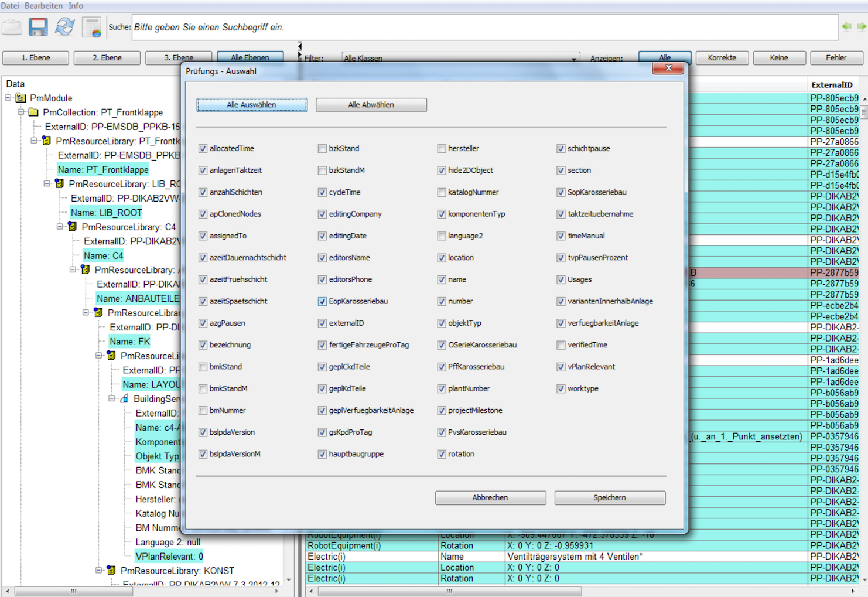Click the ExternalID column header
This screenshot has height=597, width=868.
click(x=832, y=85)
